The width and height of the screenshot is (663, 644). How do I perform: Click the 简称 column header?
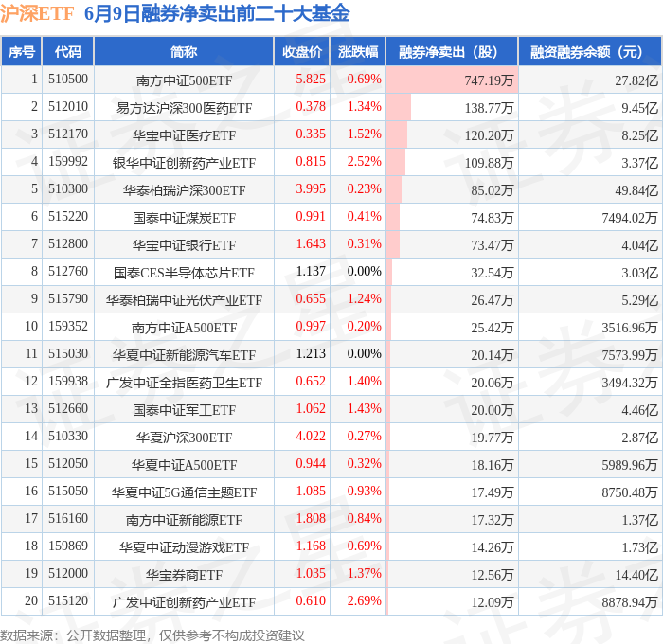(x=184, y=52)
